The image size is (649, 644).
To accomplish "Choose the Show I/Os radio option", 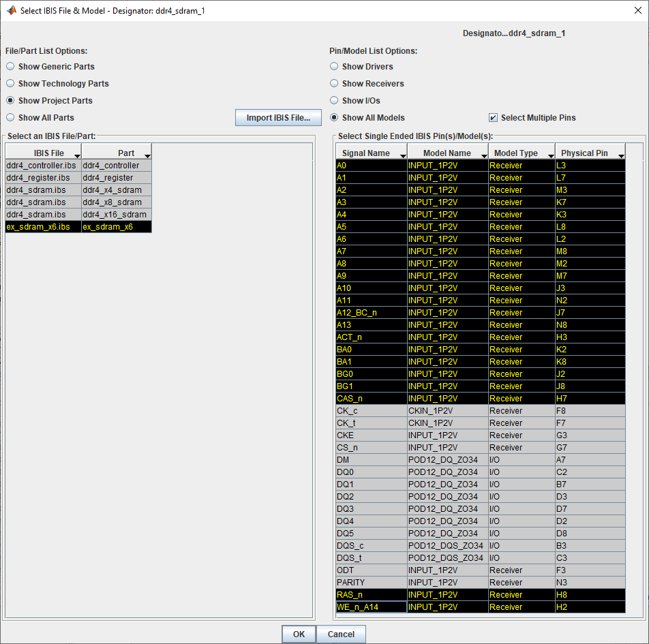I will (x=334, y=101).
